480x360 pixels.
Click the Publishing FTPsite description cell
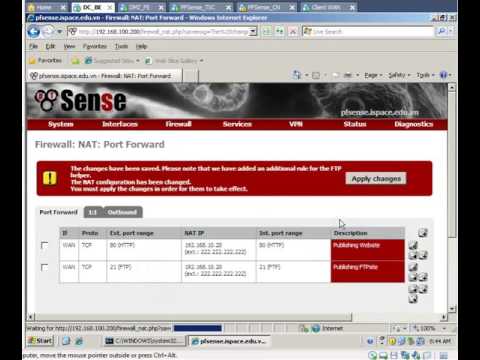368,272
